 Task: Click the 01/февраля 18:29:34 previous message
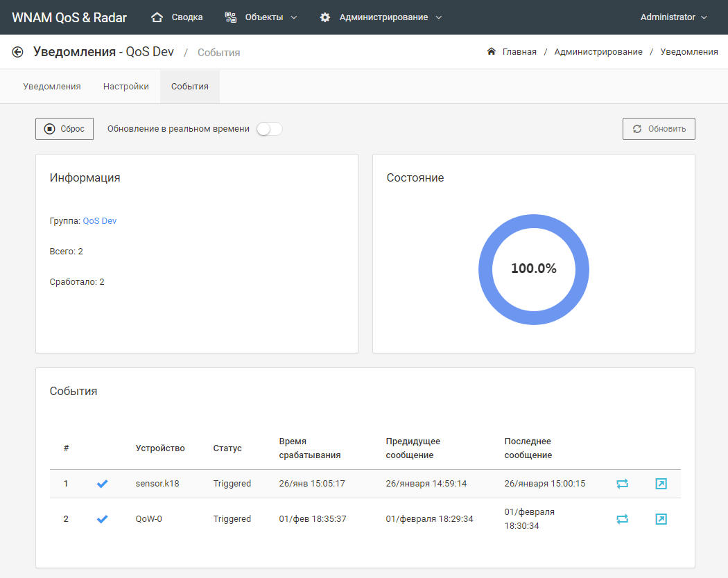(429, 519)
